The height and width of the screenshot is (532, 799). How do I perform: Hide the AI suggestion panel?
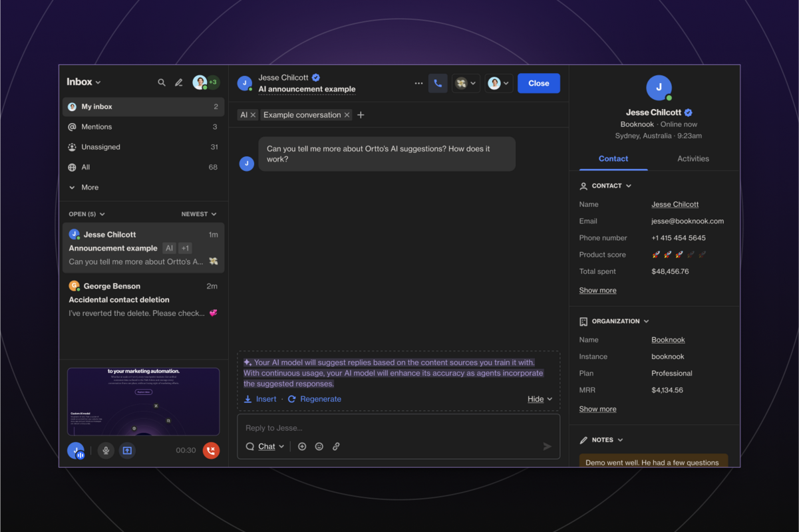coord(536,398)
